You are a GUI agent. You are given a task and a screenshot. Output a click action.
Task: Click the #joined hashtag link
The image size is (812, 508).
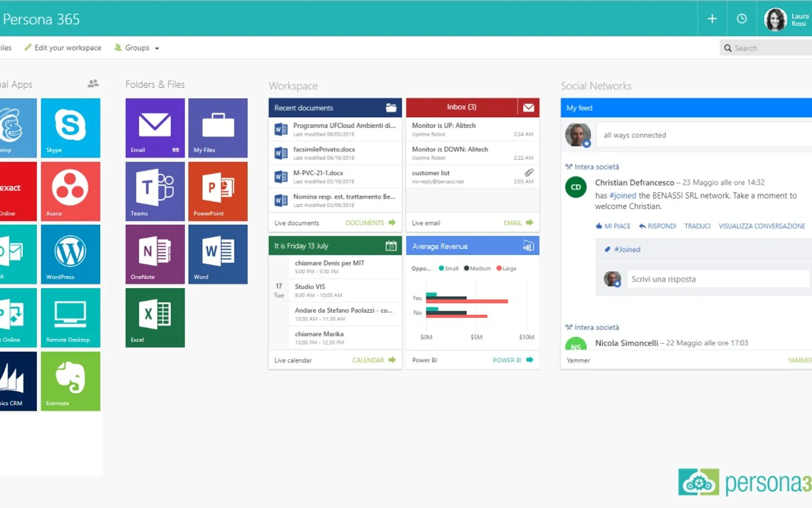click(623, 196)
